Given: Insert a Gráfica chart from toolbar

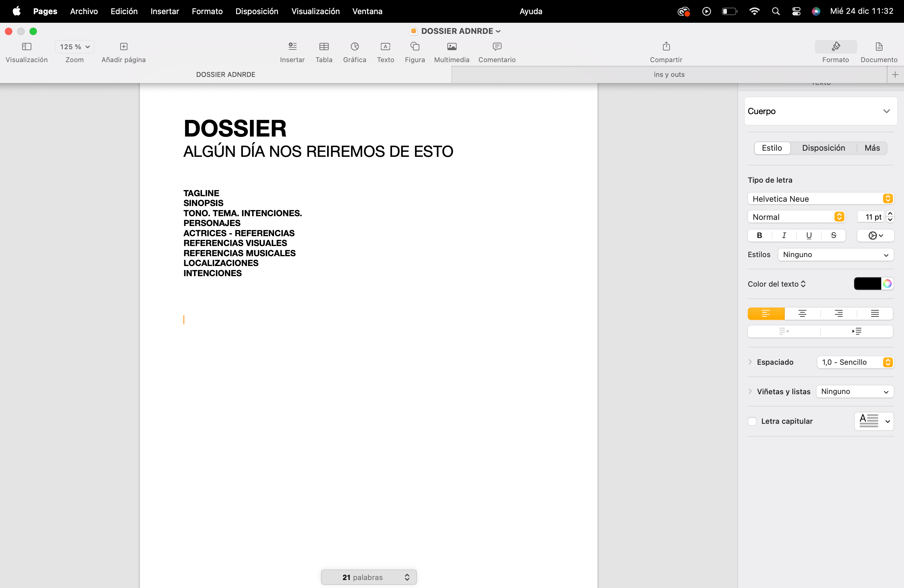Looking at the screenshot, I should (x=355, y=47).
